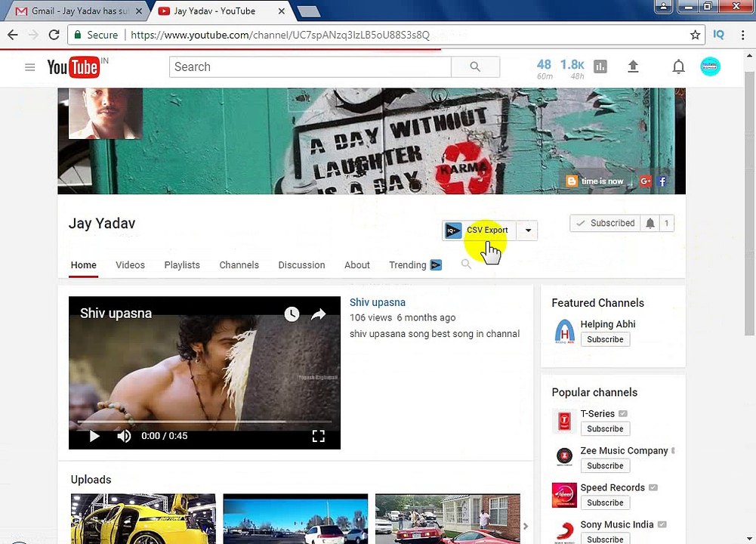Screen dimensions: 756x544
Task: Open the account avatar menu
Action: coord(710,66)
